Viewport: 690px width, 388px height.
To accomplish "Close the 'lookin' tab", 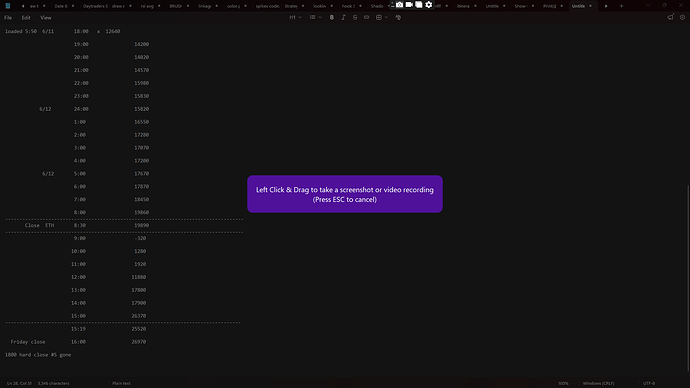I will [x=331, y=6].
